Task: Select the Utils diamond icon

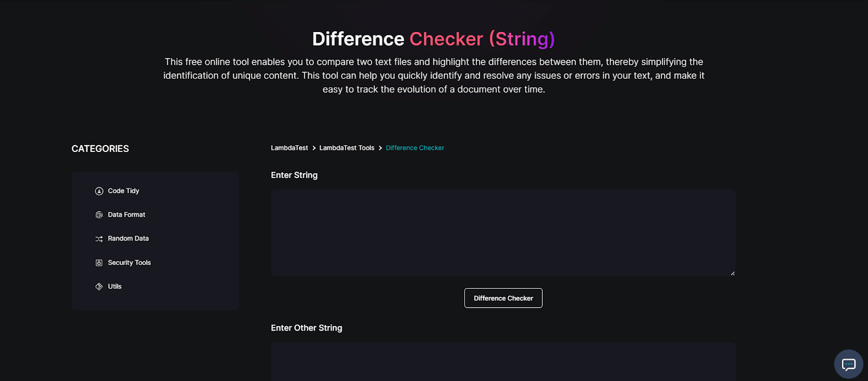Action: [99, 286]
